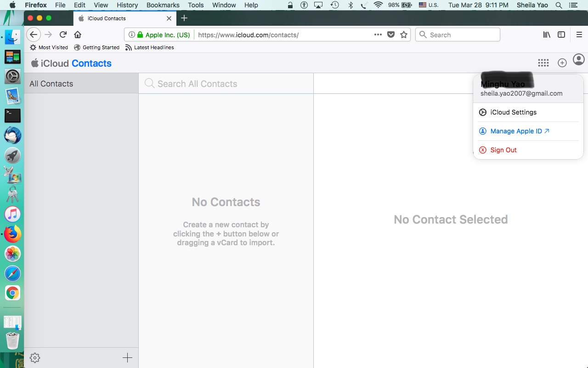
Task: Select All Contacts group in sidebar
Action: click(x=81, y=84)
